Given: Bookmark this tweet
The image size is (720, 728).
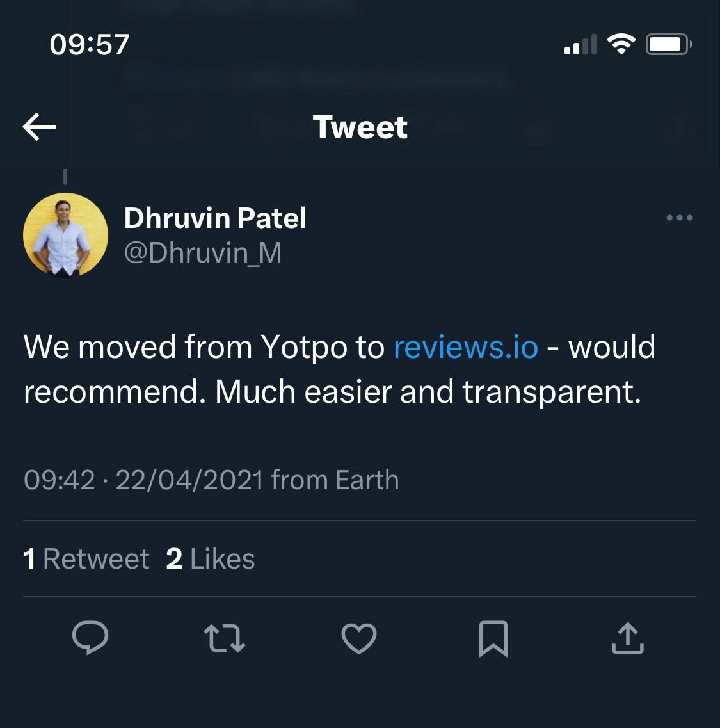Looking at the screenshot, I should click(x=493, y=638).
